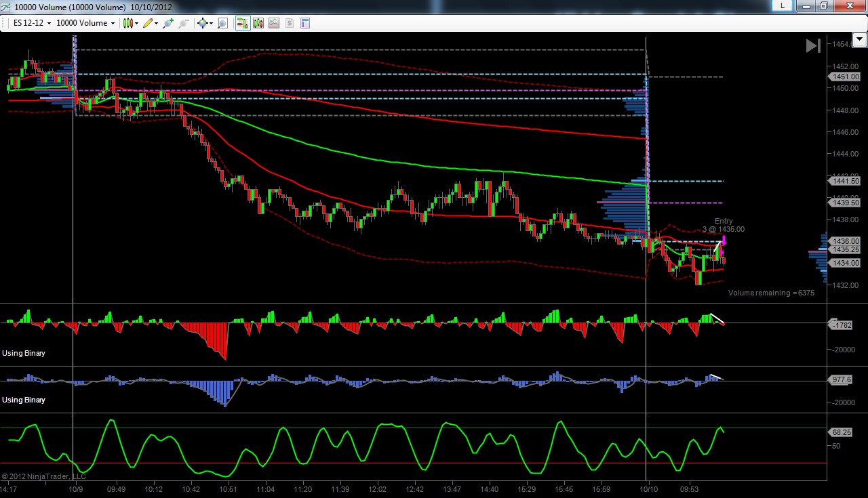Click the 10/9 date label on time axis
The image size is (868, 498).
pyautogui.click(x=76, y=489)
